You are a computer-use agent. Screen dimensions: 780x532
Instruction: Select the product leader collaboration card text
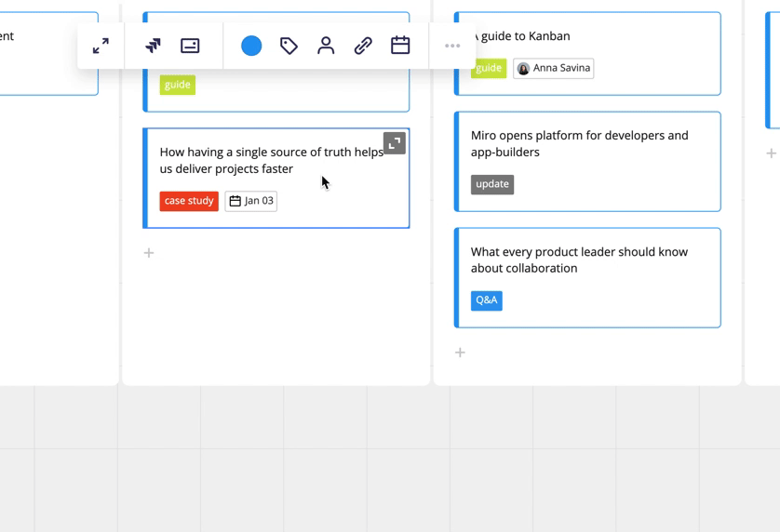click(580, 260)
